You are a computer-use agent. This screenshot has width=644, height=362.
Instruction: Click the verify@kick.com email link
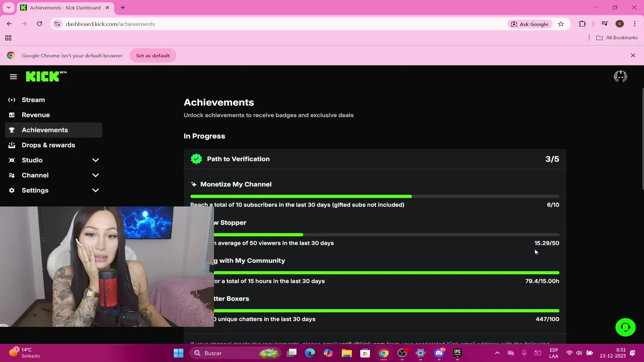(361, 343)
